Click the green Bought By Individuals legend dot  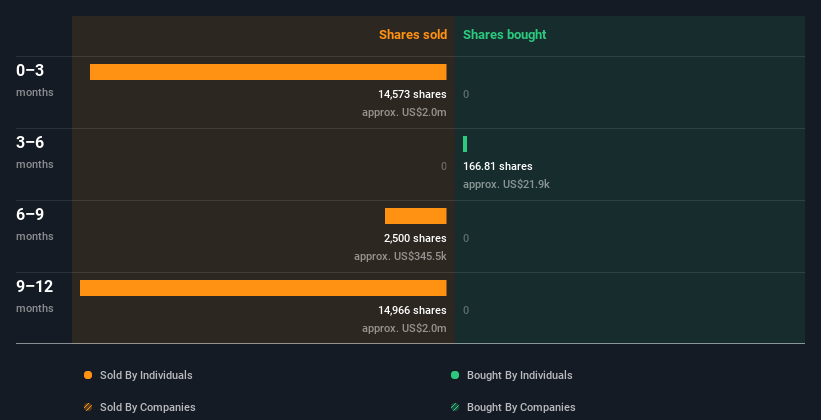point(455,375)
